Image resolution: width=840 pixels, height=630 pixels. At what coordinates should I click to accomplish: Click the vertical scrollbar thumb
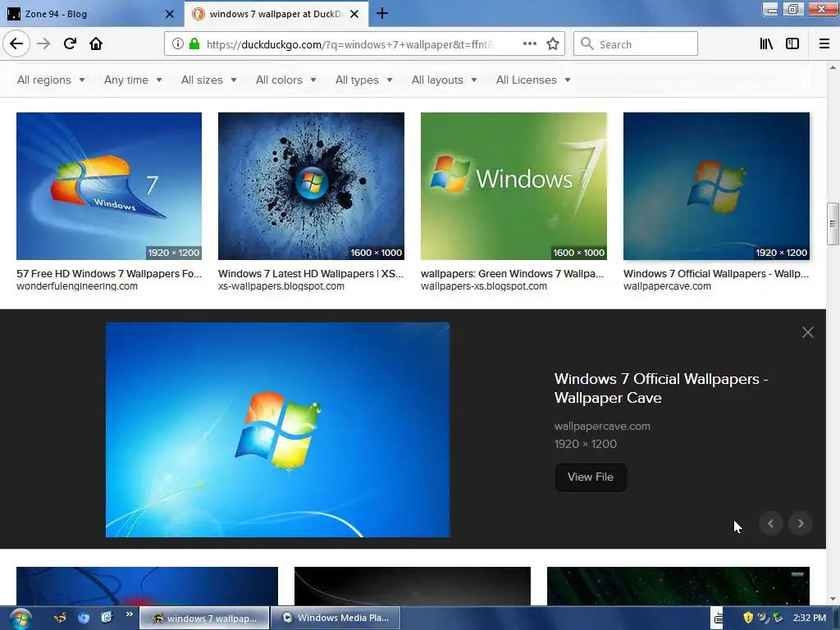833,223
